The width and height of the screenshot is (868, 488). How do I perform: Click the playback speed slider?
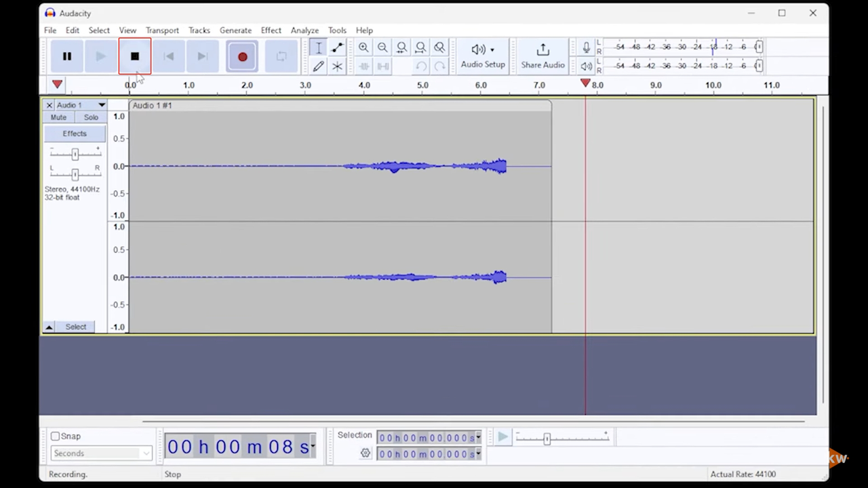(x=562, y=439)
